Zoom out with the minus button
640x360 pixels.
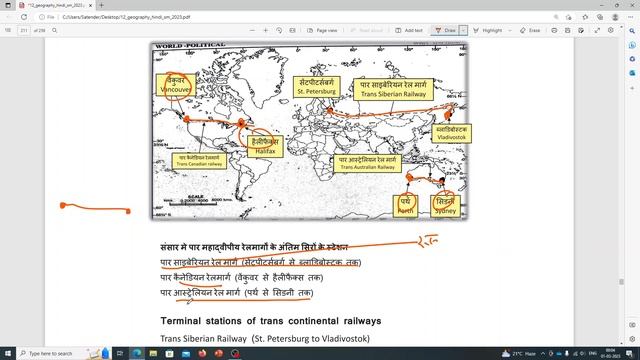click(x=252, y=30)
